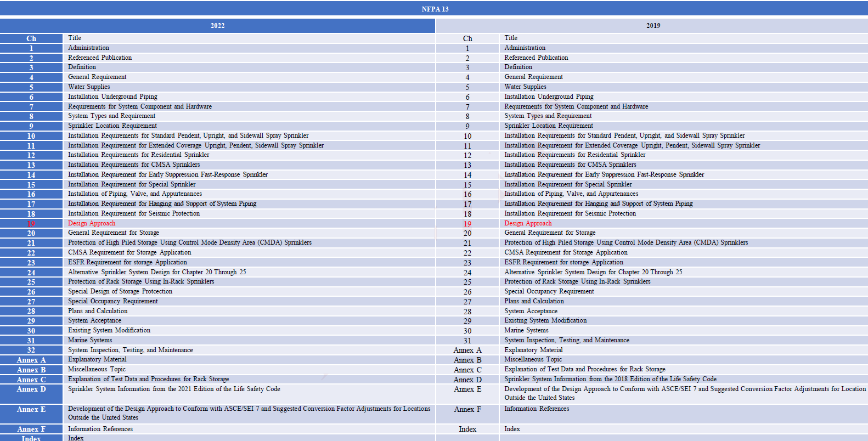
Task: Click the NFPA 13 table header
Action: click(x=434, y=9)
